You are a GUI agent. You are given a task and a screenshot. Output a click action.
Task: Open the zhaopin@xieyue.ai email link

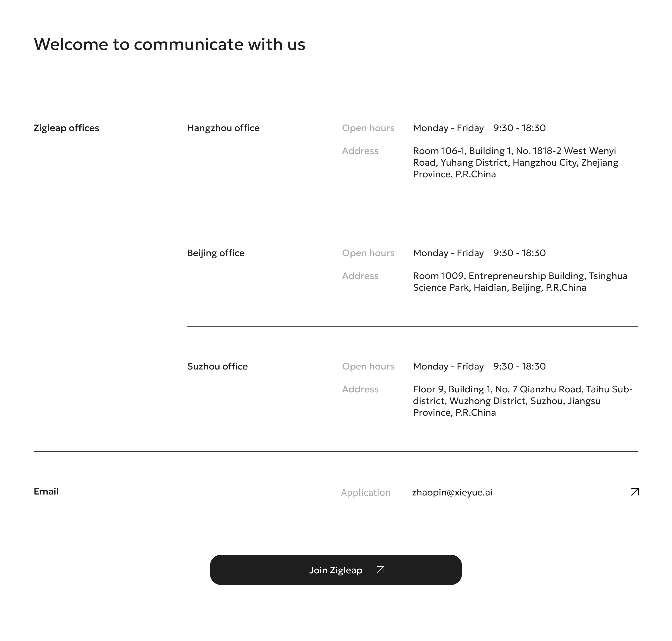(x=452, y=492)
